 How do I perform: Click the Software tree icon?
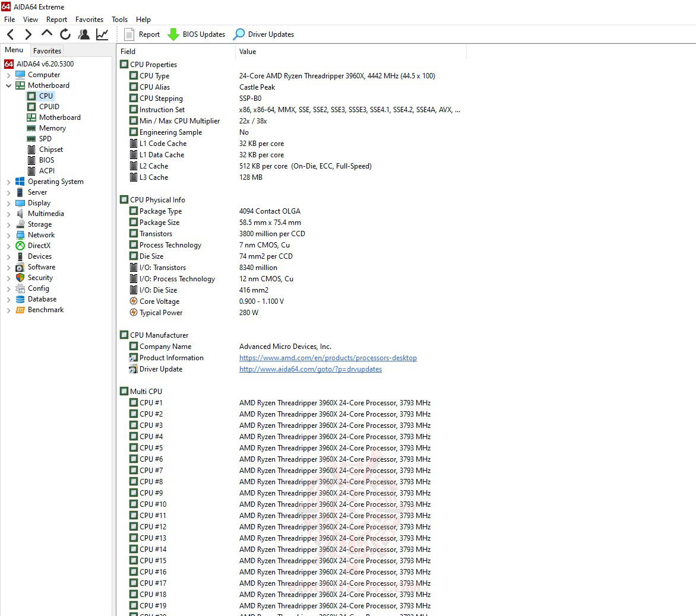click(20, 267)
